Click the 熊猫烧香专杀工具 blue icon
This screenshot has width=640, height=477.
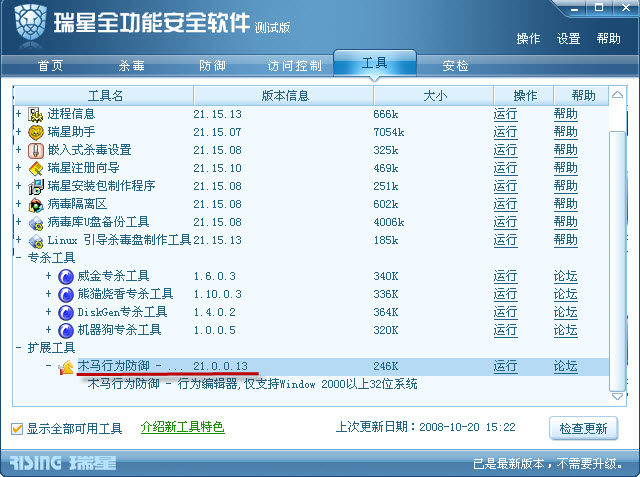pyautogui.click(x=66, y=295)
